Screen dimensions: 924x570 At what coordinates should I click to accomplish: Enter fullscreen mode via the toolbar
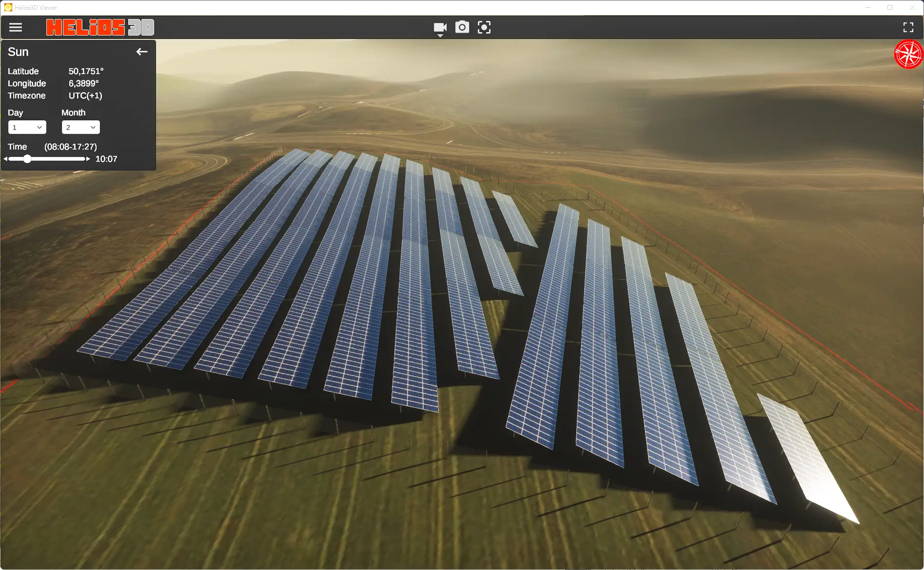pos(908,27)
